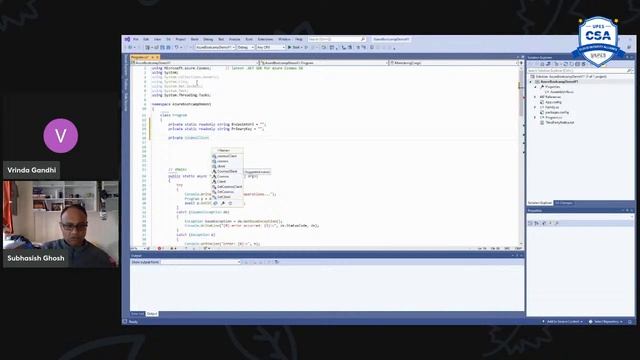Select GetCosmos suggestion in IntelliSense list

[x=227, y=191]
